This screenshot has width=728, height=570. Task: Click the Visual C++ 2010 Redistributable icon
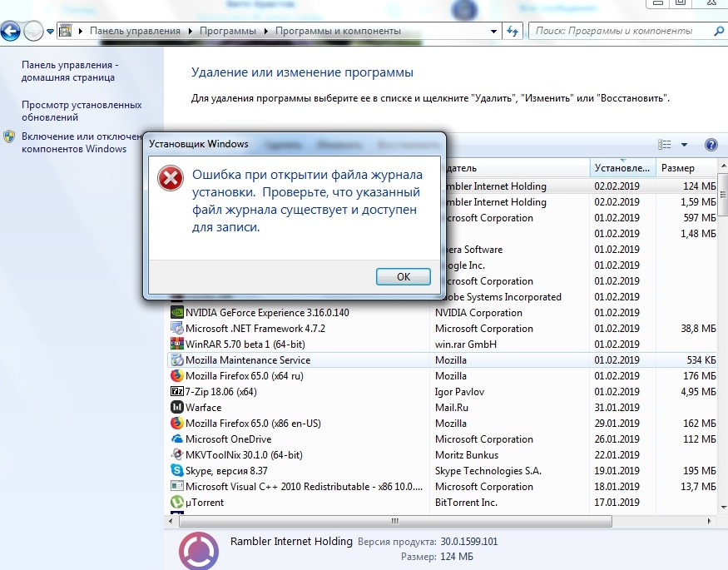click(x=177, y=486)
